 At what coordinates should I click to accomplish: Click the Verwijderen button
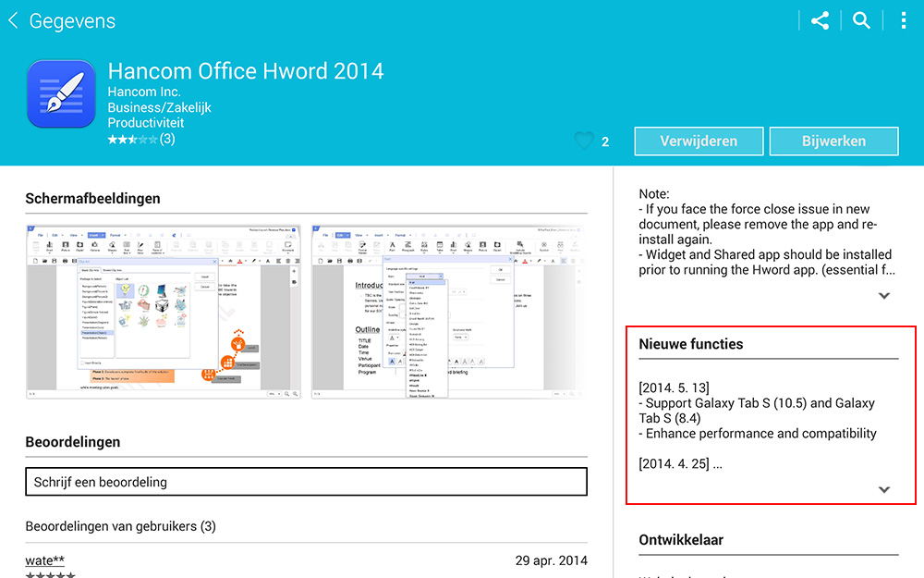[699, 141]
